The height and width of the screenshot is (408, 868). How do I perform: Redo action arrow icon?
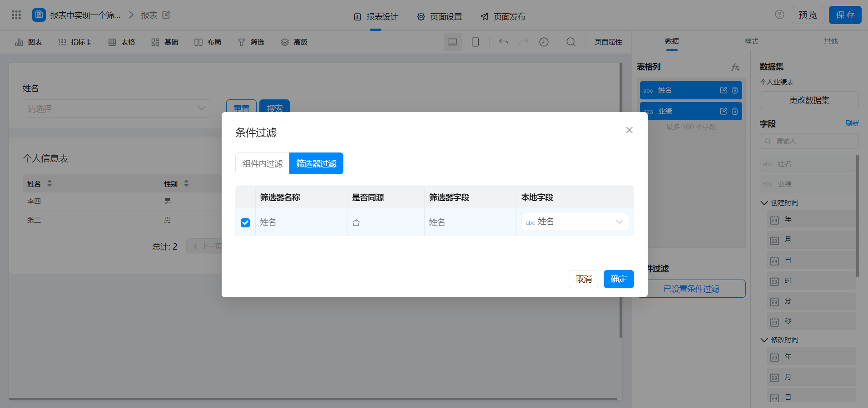(524, 42)
